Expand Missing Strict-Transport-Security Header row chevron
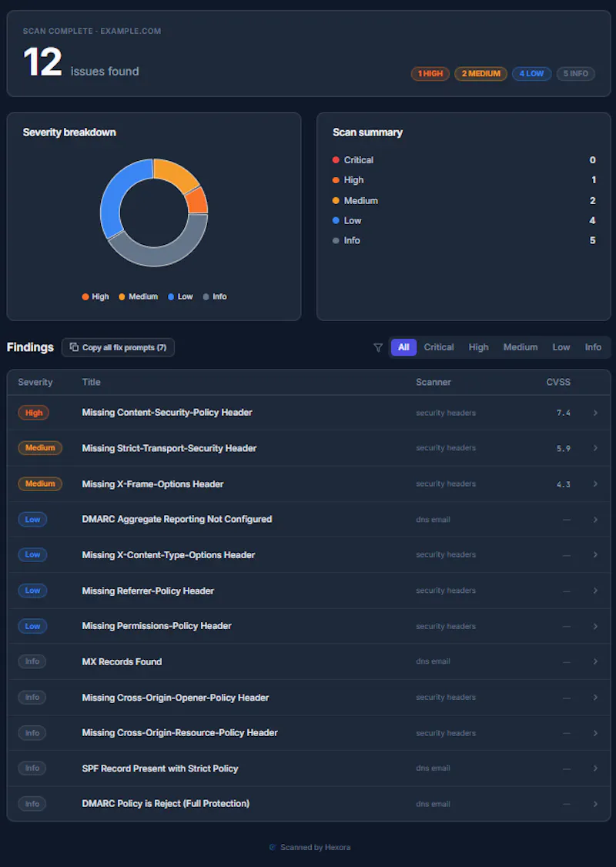Screen dimensions: 616x867 (595, 448)
